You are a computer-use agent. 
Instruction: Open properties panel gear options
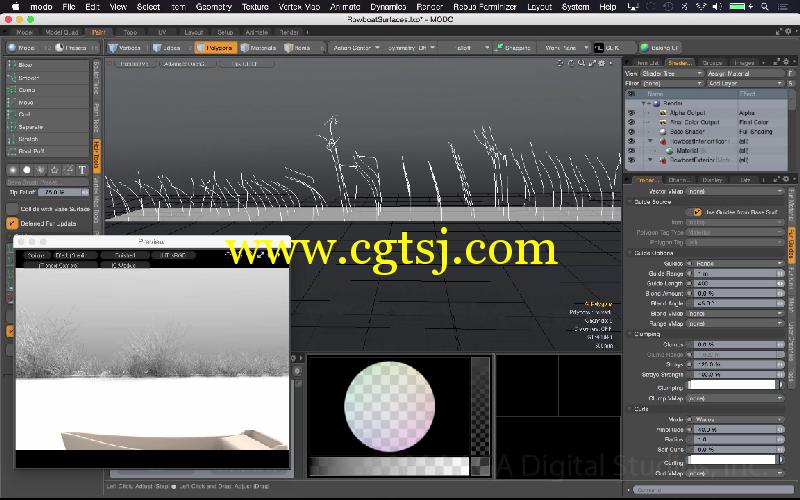pos(786,179)
